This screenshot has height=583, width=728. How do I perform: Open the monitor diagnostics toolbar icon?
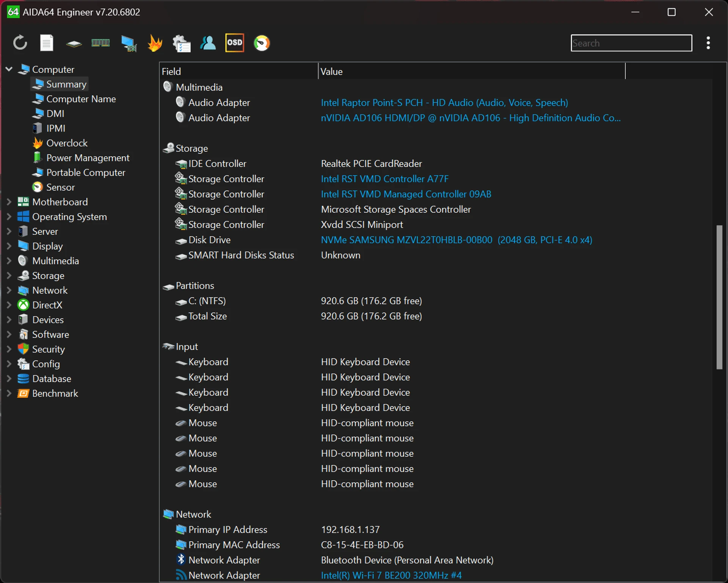point(129,43)
